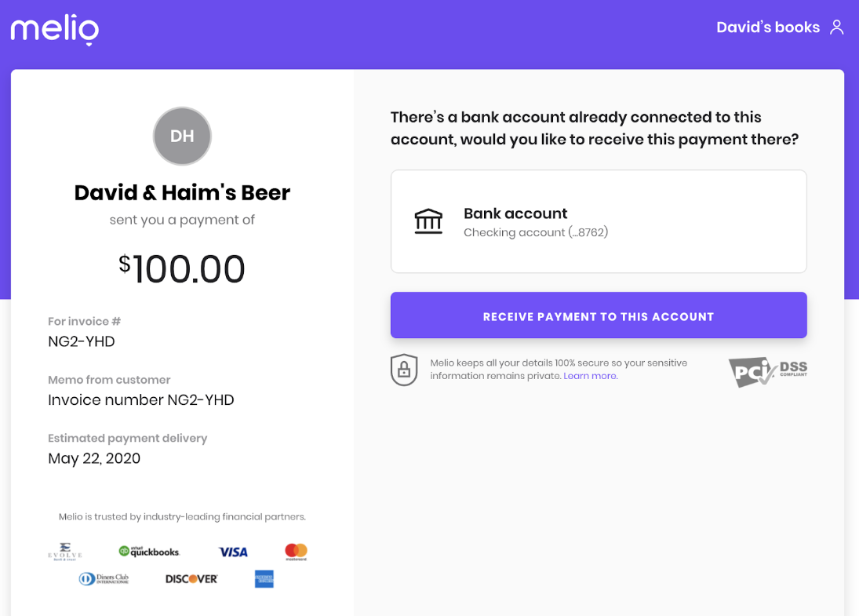Click the PCI DSS compliant badge
859x616 pixels.
[x=767, y=372]
